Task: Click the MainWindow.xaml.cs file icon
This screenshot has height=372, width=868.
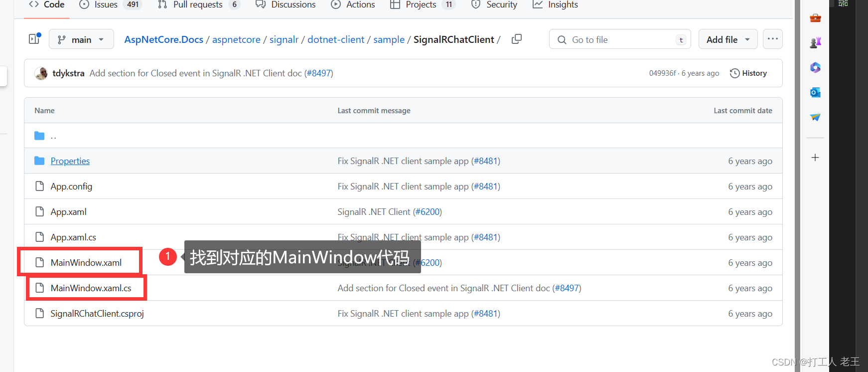Action: point(40,288)
